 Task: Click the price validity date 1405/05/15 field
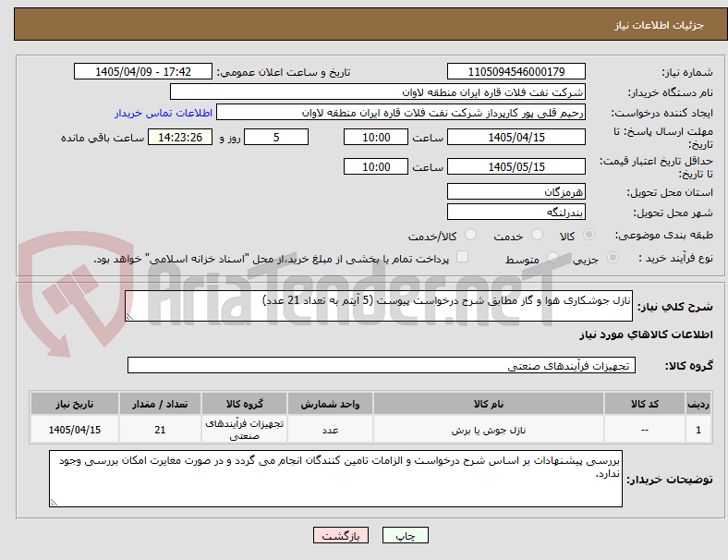516,166
